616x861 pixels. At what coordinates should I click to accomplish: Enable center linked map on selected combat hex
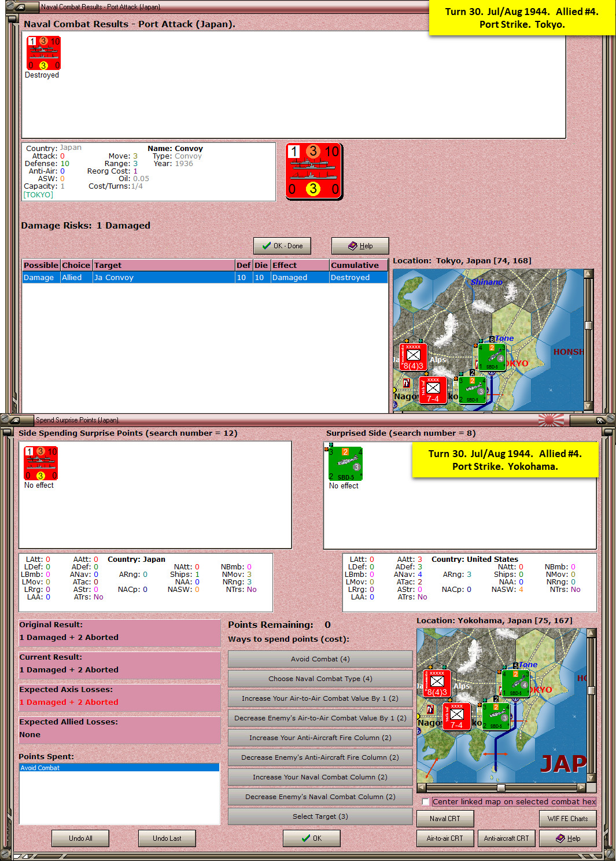(x=426, y=801)
